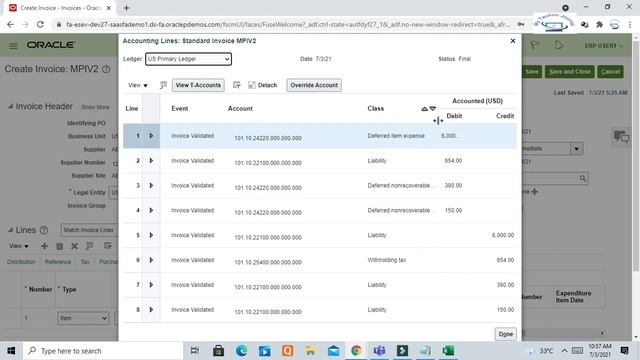Click the 654.00 debit amount in line 2
The image size is (640, 360).
(x=453, y=161)
